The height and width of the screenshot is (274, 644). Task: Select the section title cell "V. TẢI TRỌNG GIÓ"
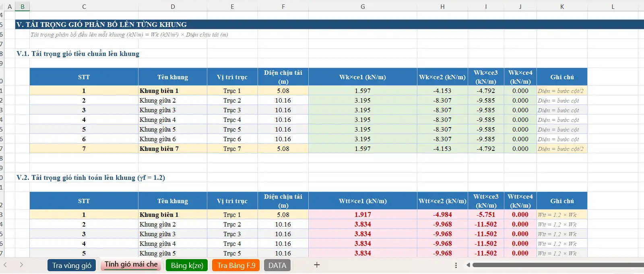point(101,25)
